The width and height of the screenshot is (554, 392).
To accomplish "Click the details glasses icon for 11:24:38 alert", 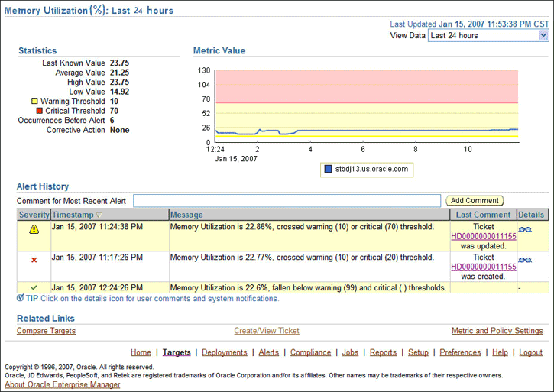I will (x=525, y=228).
